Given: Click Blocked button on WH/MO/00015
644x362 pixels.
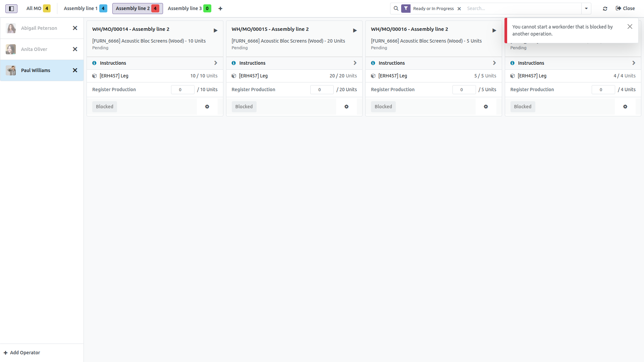Looking at the screenshot, I should pyautogui.click(x=244, y=107).
